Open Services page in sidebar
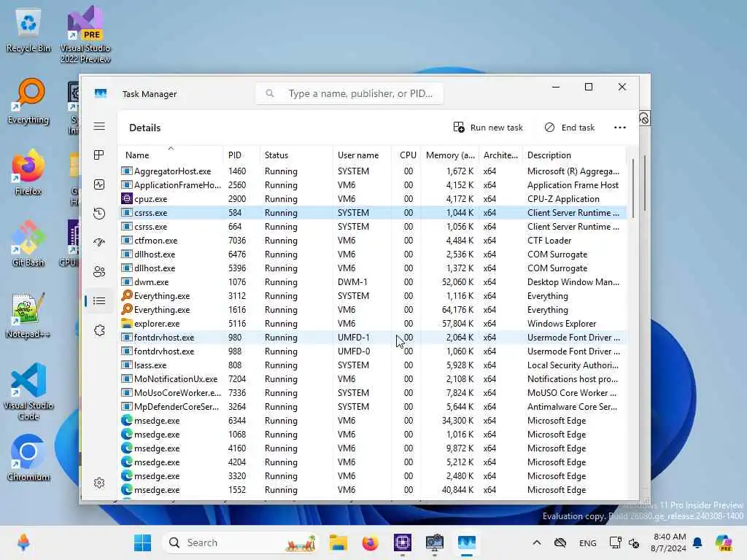 pyautogui.click(x=99, y=330)
